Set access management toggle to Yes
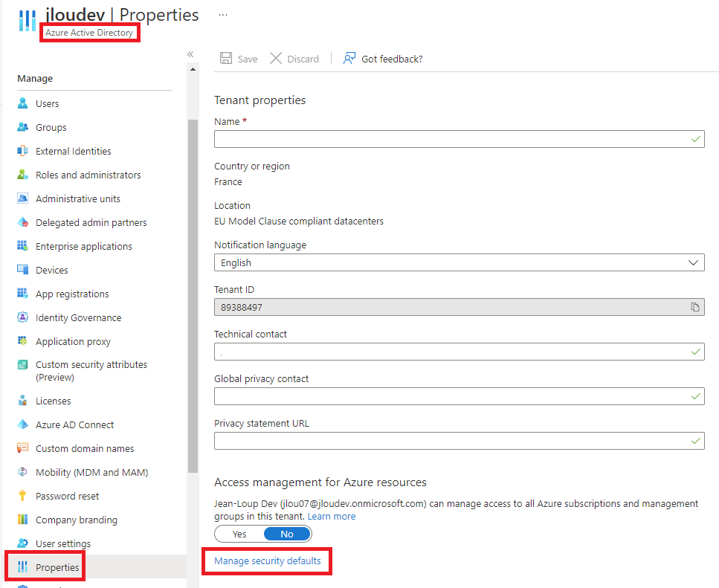 (x=239, y=534)
